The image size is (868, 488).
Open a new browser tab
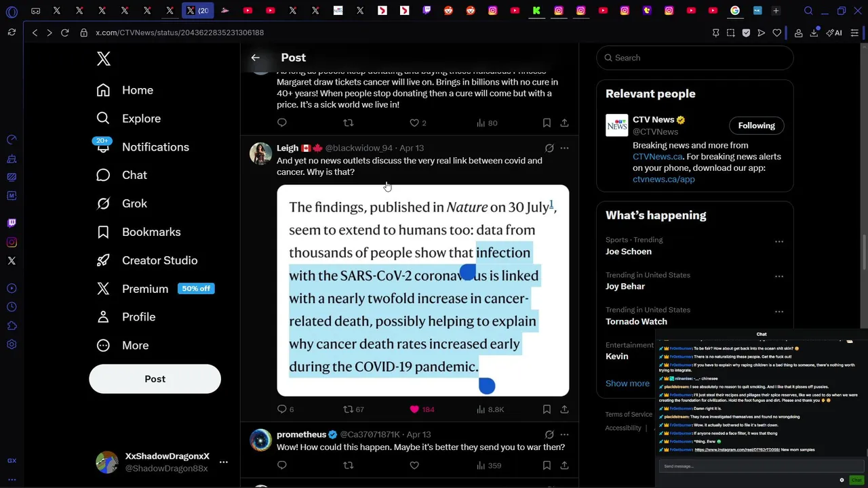tap(776, 11)
